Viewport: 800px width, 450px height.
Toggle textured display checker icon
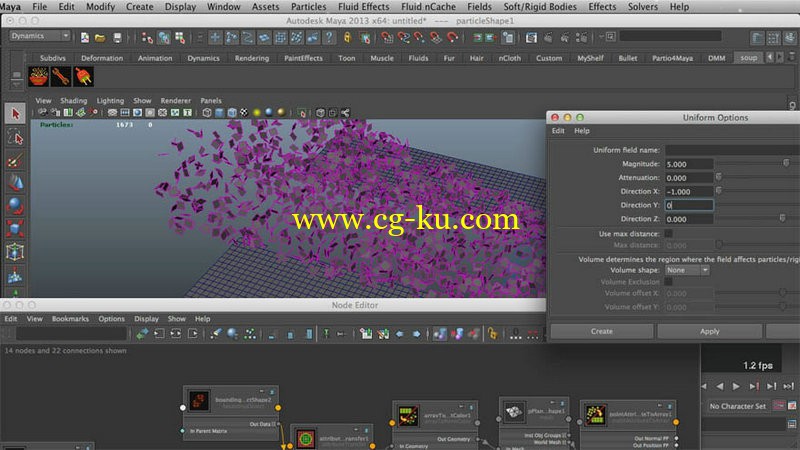coord(244,113)
